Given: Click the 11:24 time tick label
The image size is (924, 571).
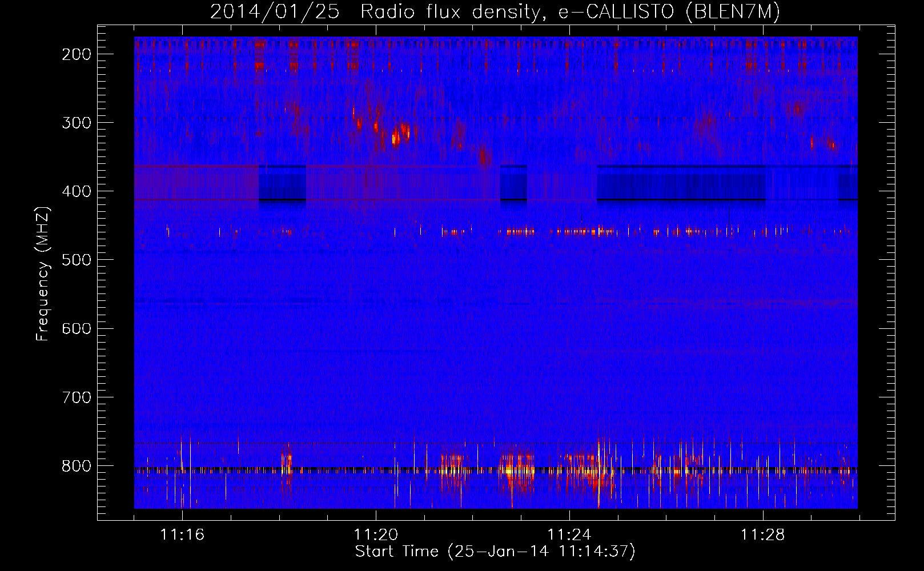Looking at the screenshot, I should click(x=569, y=534).
